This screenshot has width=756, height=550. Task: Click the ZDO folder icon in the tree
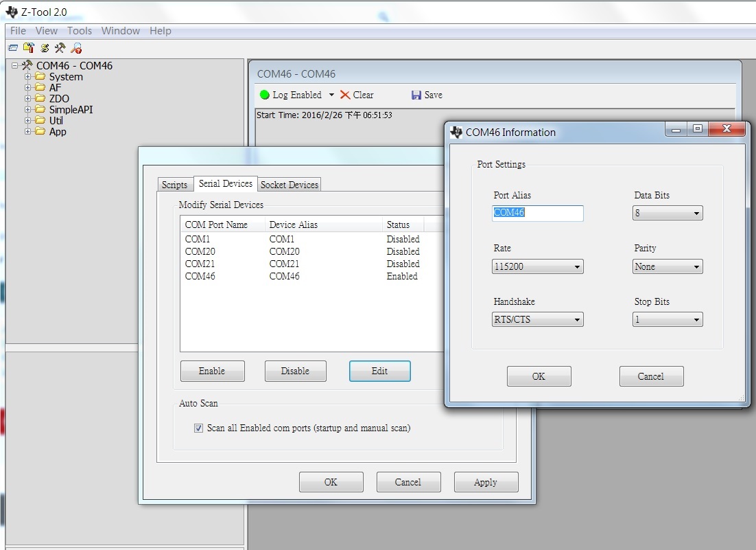(40, 98)
